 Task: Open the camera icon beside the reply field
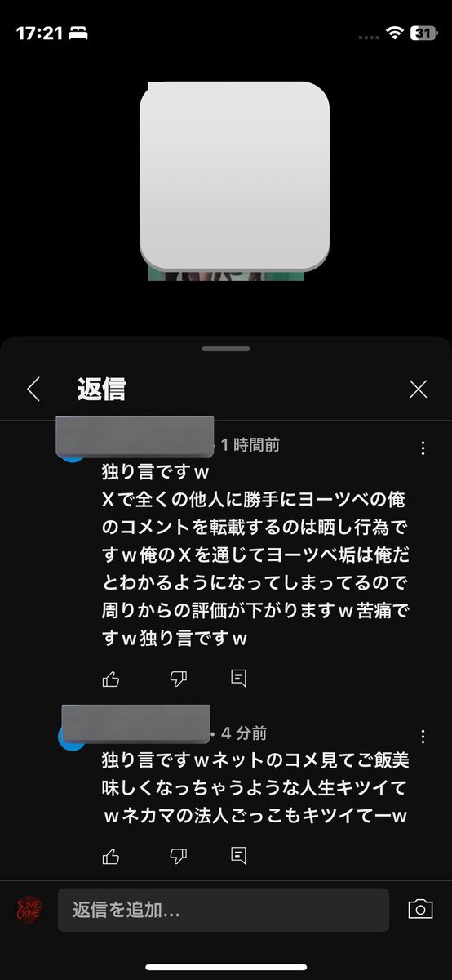(x=420, y=909)
